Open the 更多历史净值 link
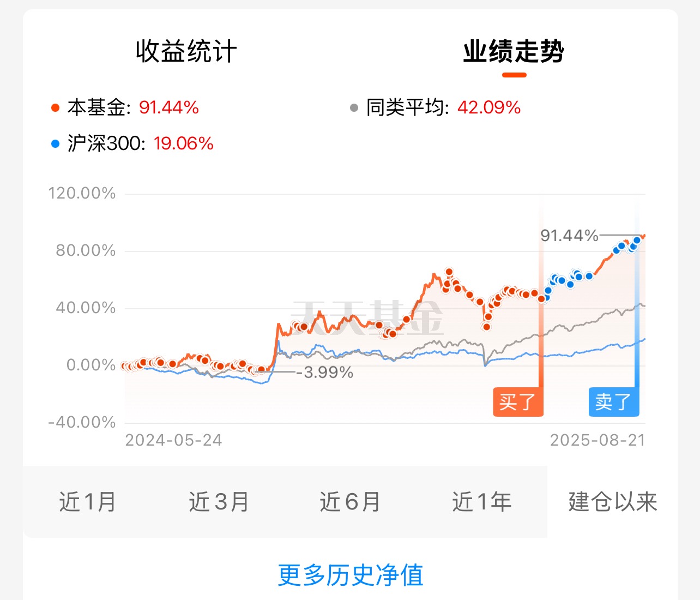The height and width of the screenshot is (600, 700). point(351,575)
